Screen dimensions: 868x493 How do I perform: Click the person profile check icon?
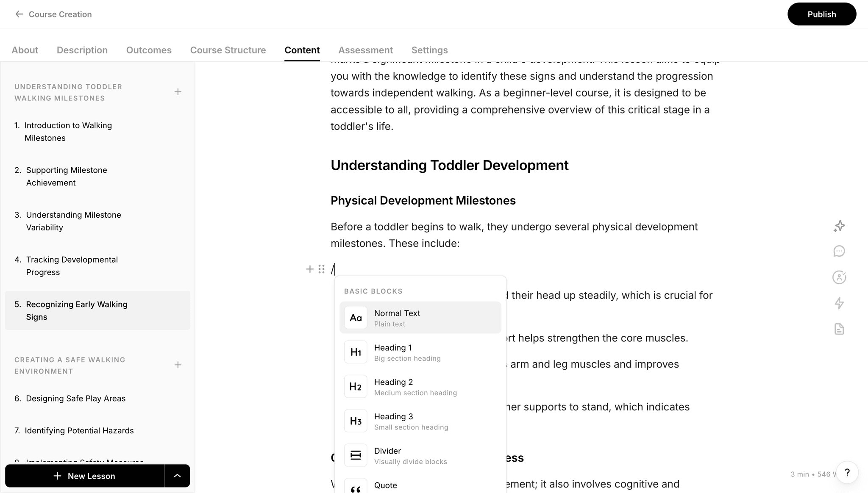pyautogui.click(x=839, y=277)
